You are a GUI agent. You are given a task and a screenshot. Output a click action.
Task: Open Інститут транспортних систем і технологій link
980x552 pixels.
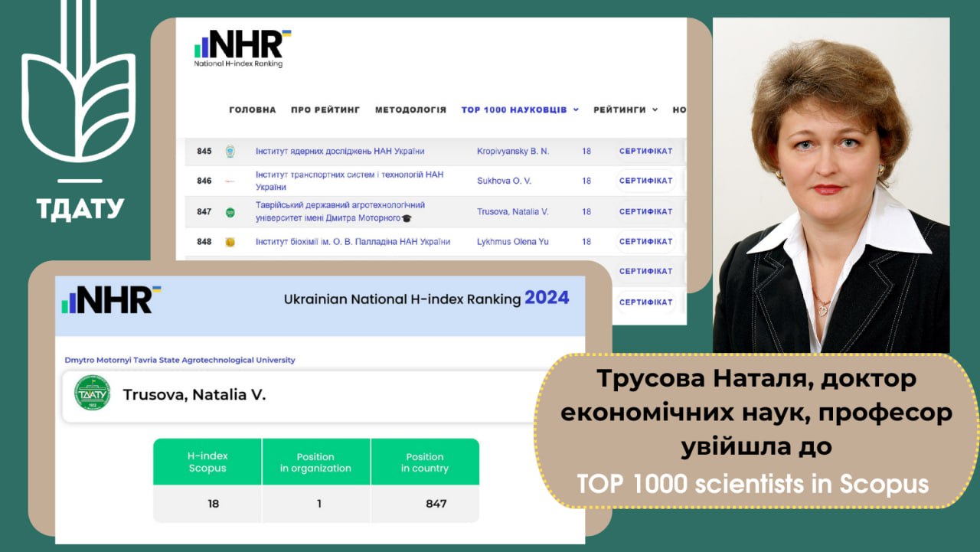tap(350, 181)
